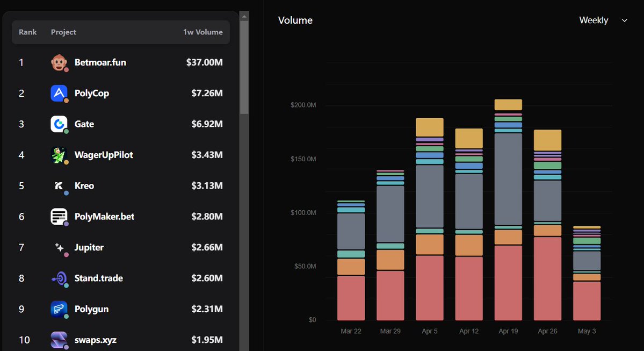The width and height of the screenshot is (644, 351).
Task: Click the orange segment of the Apr 12 bar
Action: point(469,245)
